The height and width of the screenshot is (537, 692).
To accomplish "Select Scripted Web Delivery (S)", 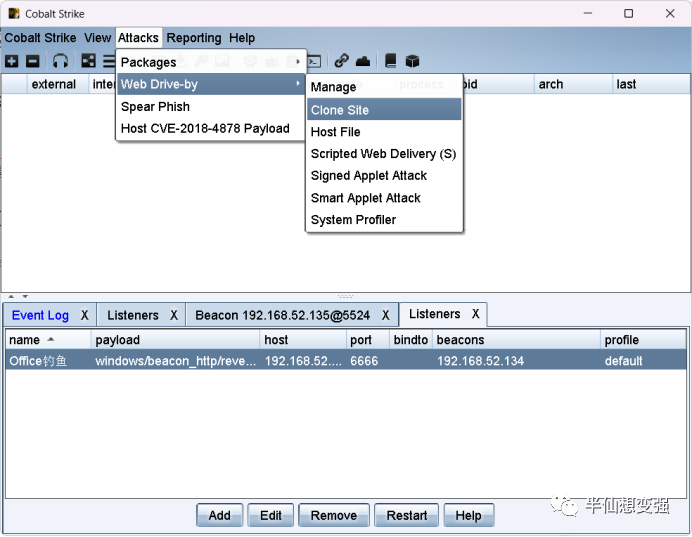I will click(384, 154).
